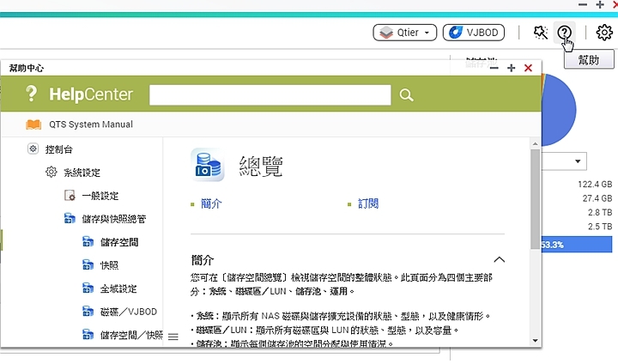Click the 幫助 tooltip label

coord(589,59)
